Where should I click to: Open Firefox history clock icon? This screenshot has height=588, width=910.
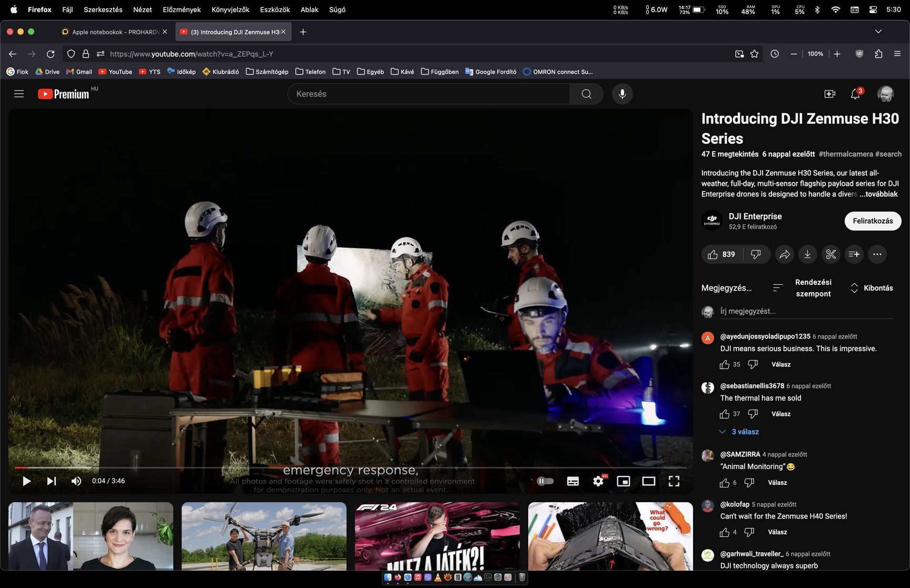click(x=775, y=54)
